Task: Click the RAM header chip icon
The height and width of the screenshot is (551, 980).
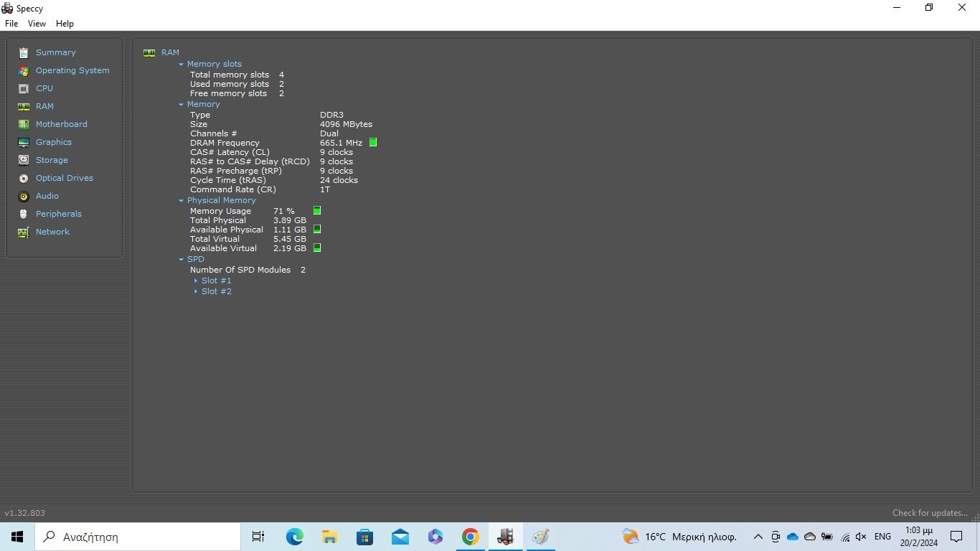Action: click(149, 52)
